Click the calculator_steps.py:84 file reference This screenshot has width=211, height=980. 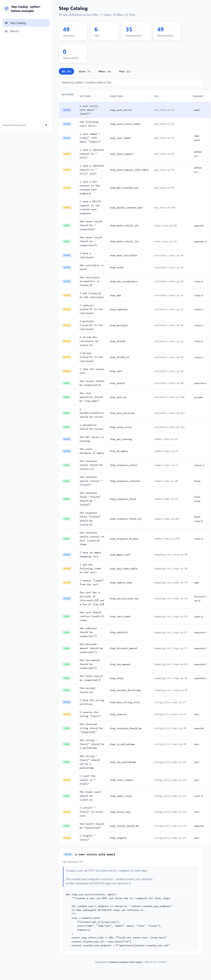tap(169, 371)
